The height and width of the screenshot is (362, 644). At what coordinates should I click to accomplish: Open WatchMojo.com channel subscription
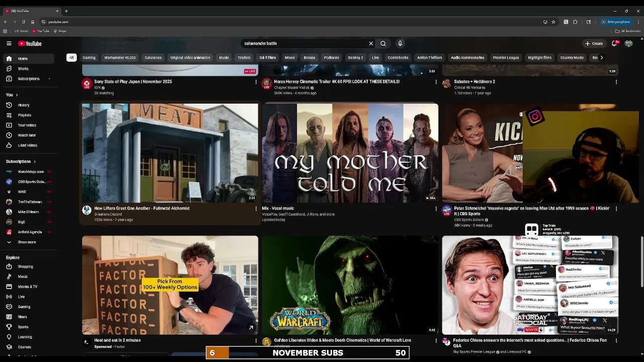pos(28,172)
